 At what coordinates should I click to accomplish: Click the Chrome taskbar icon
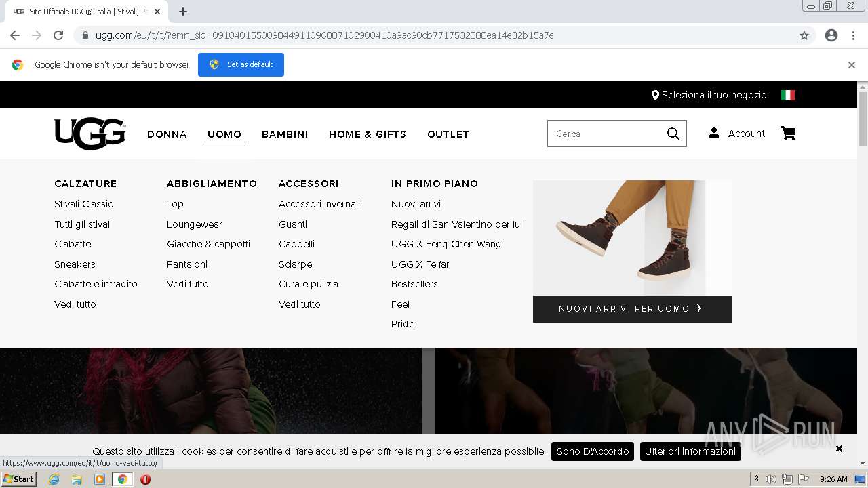tap(122, 479)
